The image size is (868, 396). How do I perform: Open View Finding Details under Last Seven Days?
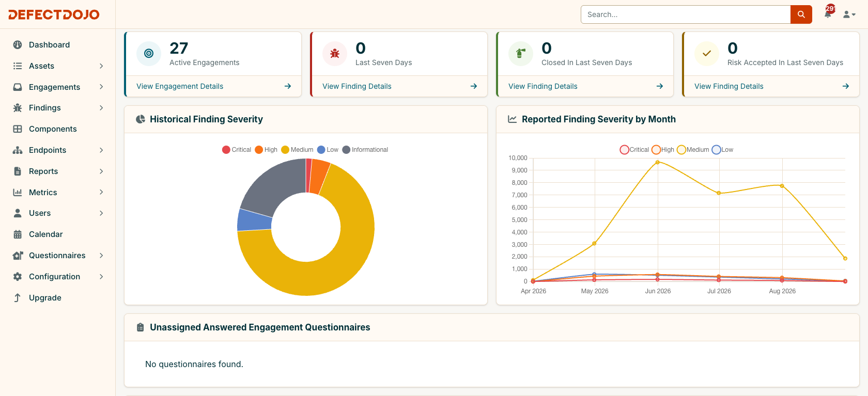pyautogui.click(x=357, y=86)
